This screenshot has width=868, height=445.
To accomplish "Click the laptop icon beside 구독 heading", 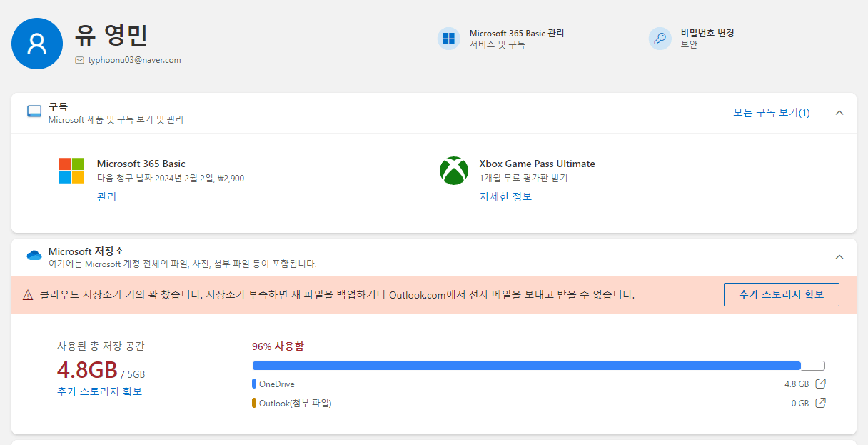I will (34, 111).
